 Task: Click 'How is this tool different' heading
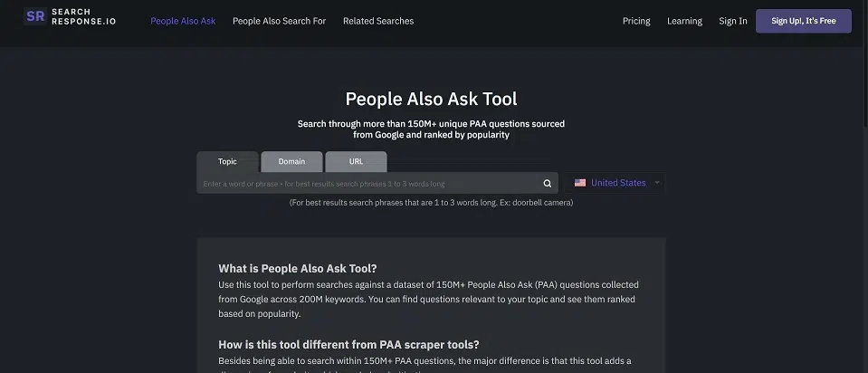click(x=348, y=345)
